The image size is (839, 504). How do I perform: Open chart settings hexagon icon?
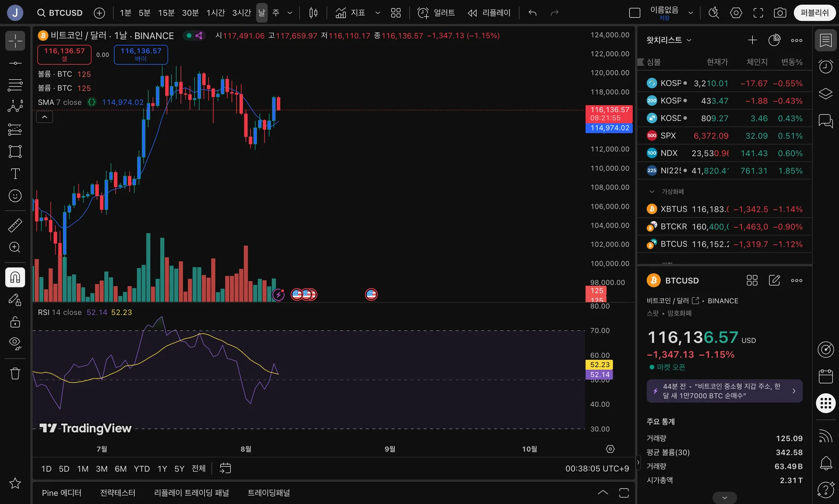[x=736, y=13]
